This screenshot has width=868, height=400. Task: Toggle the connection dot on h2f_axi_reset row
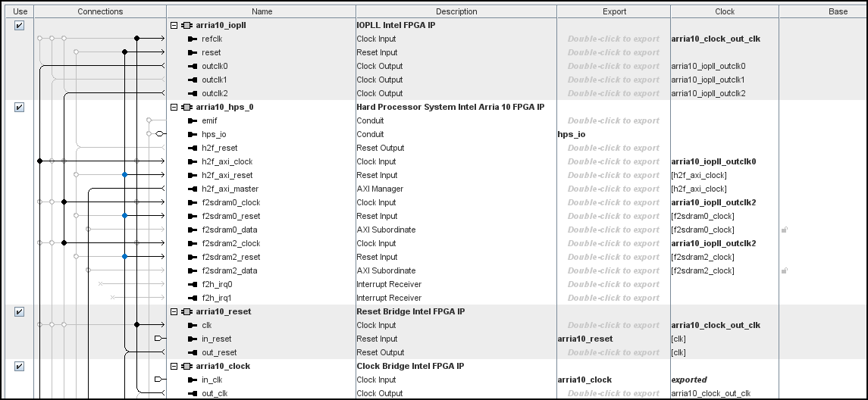[x=124, y=175]
